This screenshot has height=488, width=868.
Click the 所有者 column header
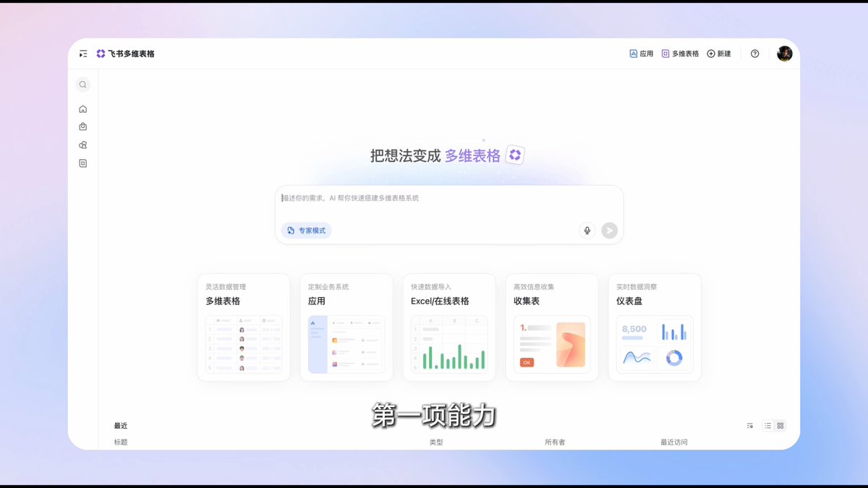point(555,442)
